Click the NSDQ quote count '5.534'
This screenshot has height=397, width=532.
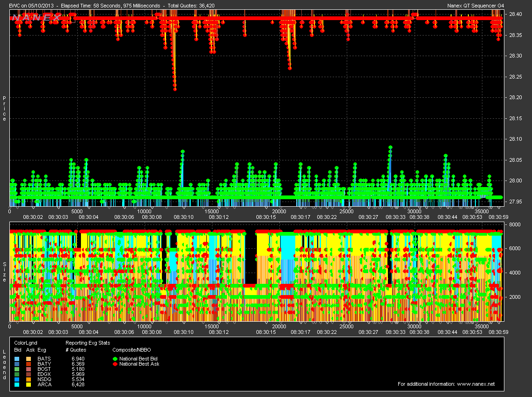tap(78, 379)
